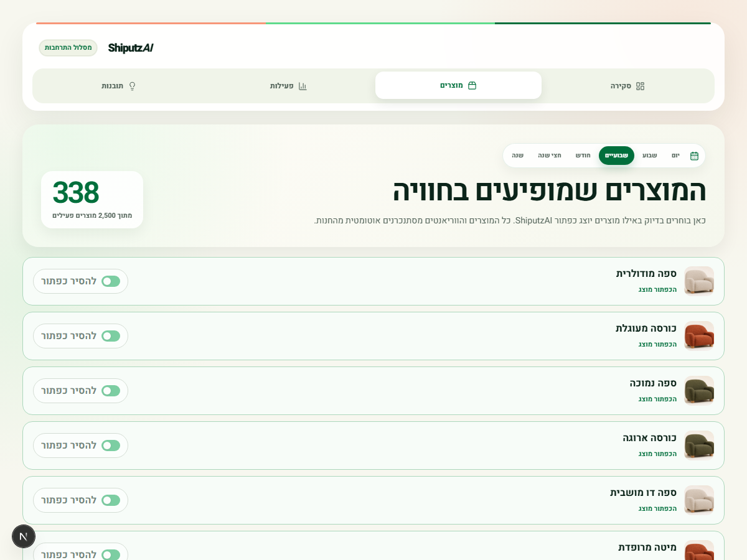Click the ShiputzAI logo

click(131, 48)
